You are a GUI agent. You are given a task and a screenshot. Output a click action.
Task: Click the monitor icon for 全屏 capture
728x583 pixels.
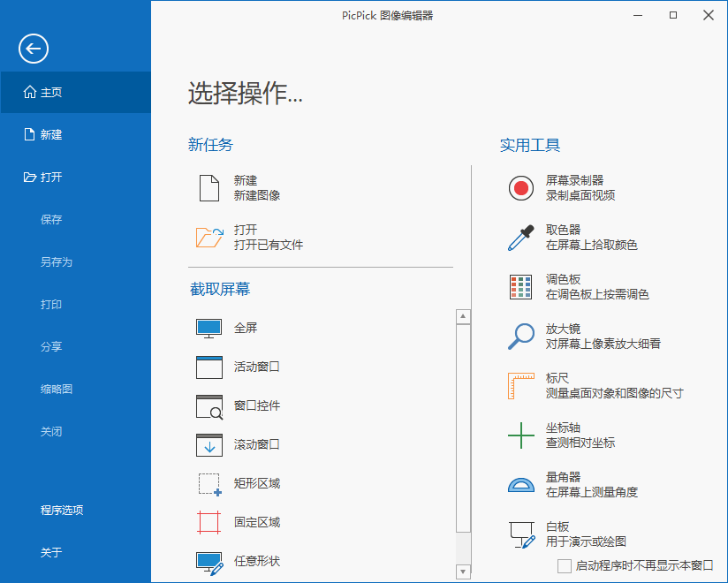pyautogui.click(x=209, y=329)
